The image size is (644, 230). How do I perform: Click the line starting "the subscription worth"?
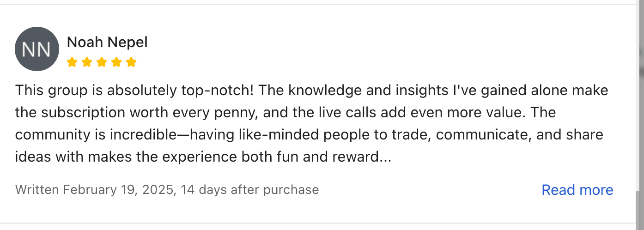coord(285,113)
